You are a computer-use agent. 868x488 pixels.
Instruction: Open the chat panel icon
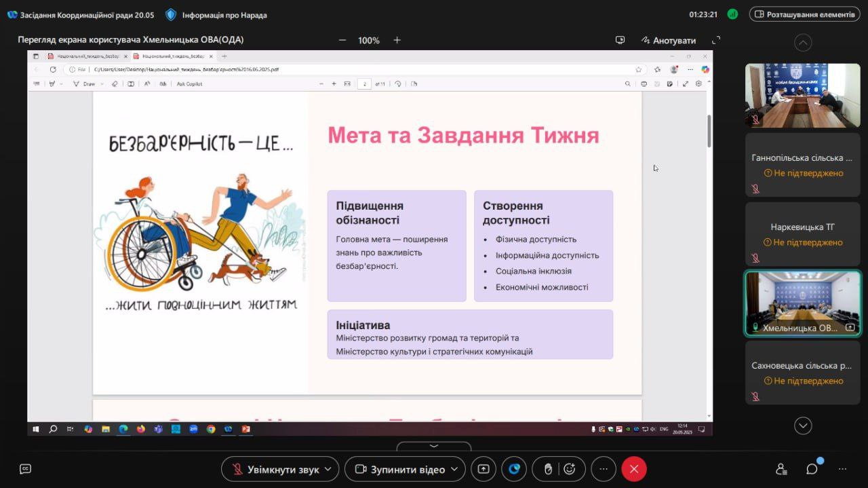[812, 469]
